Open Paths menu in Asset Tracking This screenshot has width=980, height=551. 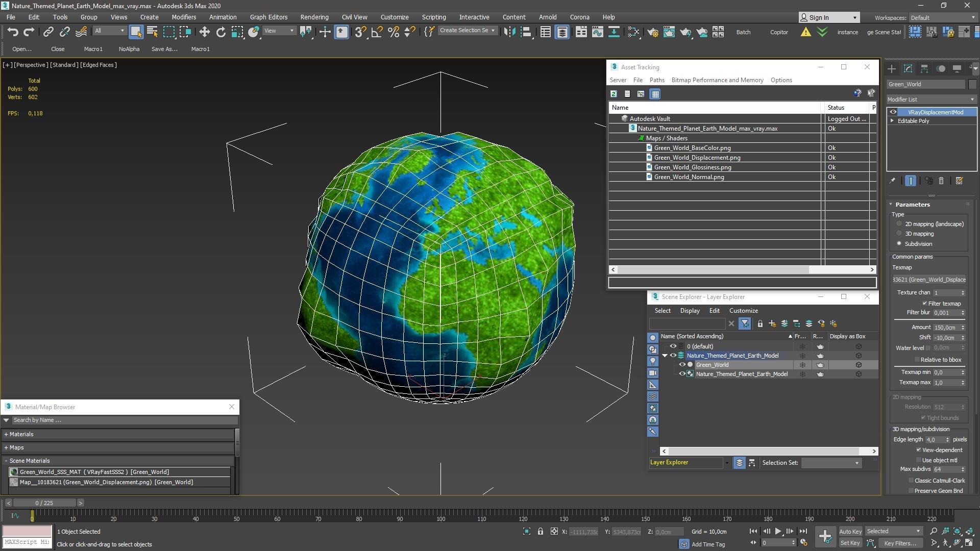click(657, 80)
